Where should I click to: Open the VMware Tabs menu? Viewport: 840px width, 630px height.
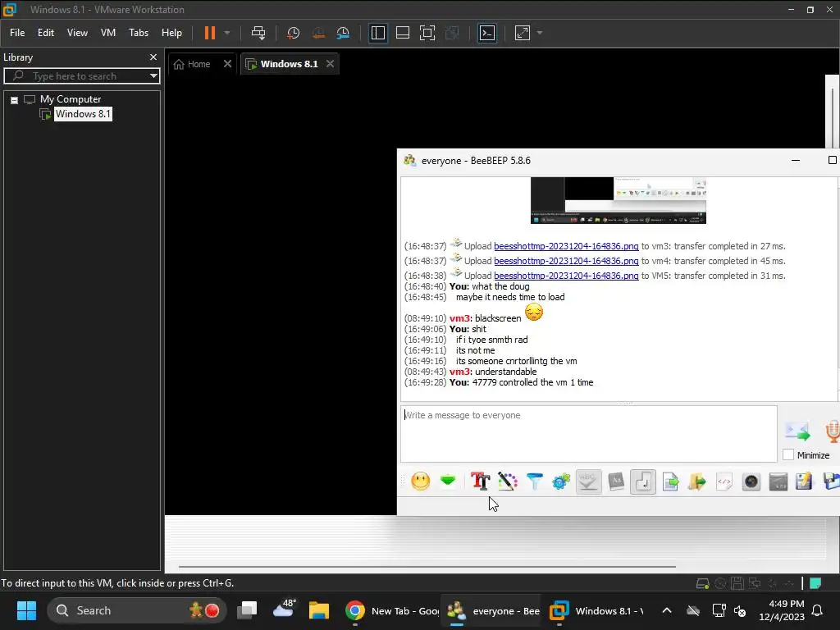(x=138, y=33)
